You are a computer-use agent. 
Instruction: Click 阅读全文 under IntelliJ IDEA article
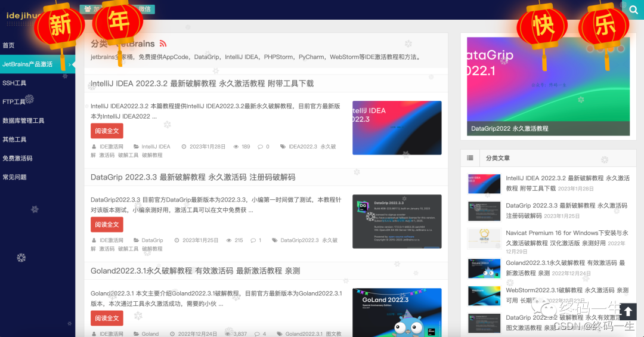[107, 131]
